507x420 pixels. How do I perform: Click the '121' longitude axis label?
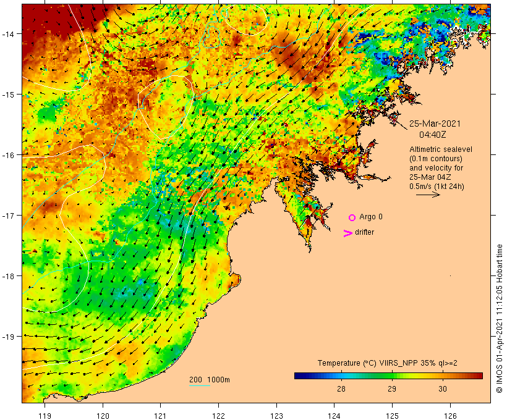tap(160, 416)
